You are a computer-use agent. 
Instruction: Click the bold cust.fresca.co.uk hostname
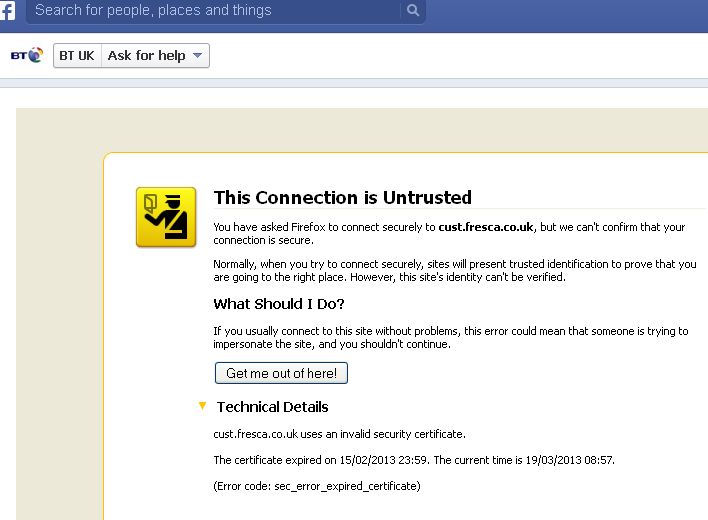pyautogui.click(x=486, y=227)
